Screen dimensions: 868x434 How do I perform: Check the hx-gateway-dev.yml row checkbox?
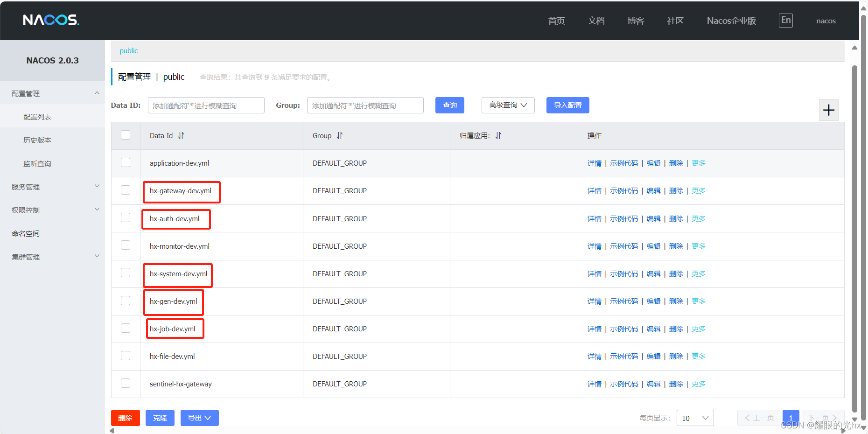126,190
